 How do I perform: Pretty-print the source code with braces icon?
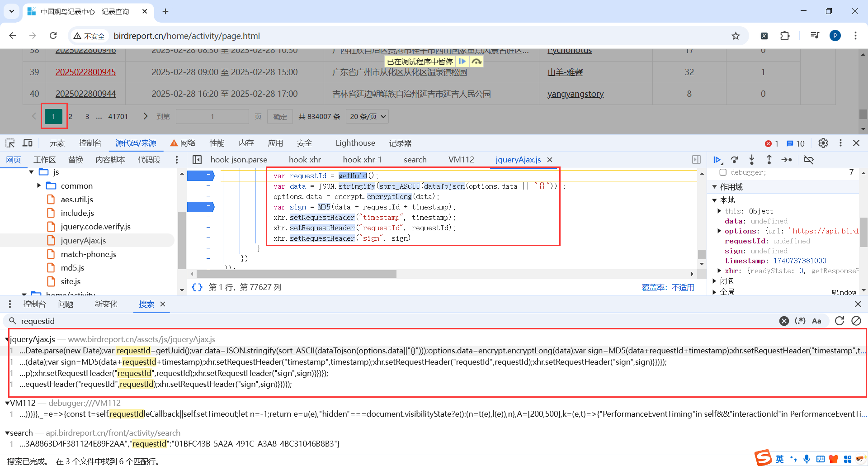(x=197, y=287)
